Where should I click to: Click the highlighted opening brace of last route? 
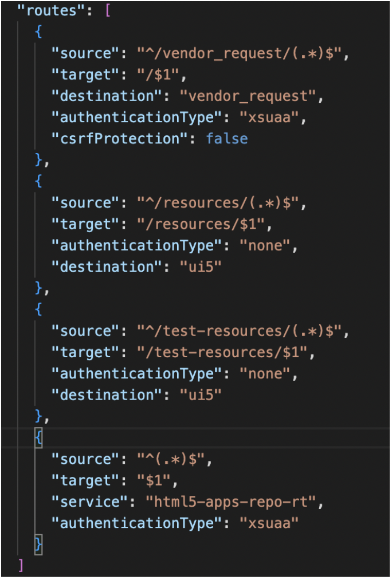click(38, 437)
